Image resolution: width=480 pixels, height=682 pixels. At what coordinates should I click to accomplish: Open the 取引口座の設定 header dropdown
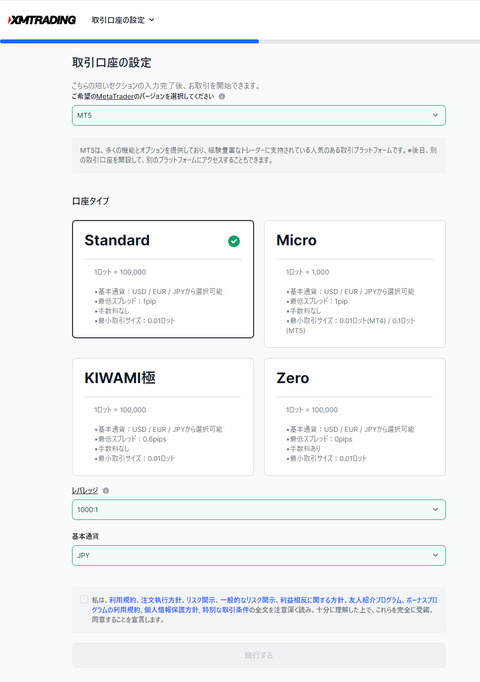[123, 20]
